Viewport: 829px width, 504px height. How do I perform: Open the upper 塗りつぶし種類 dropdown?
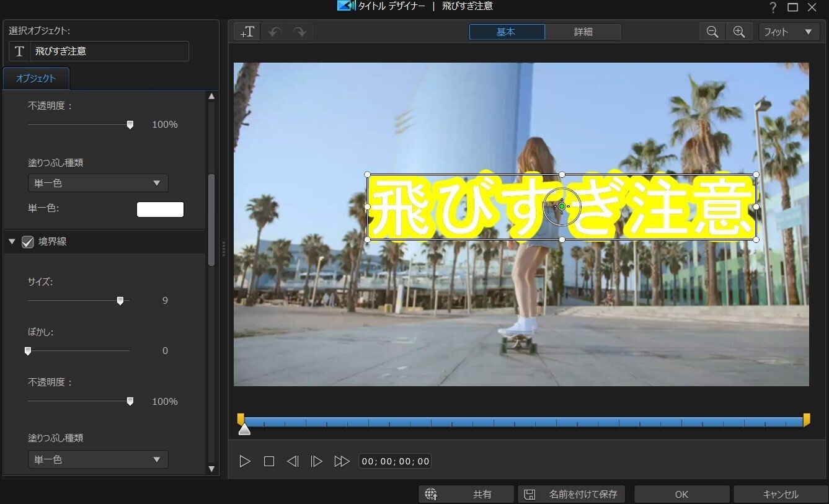coord(98,183)
